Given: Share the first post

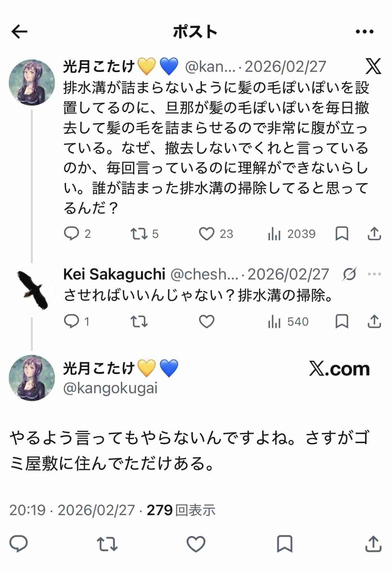Looking at the screenshot, I should coord(374,234).
